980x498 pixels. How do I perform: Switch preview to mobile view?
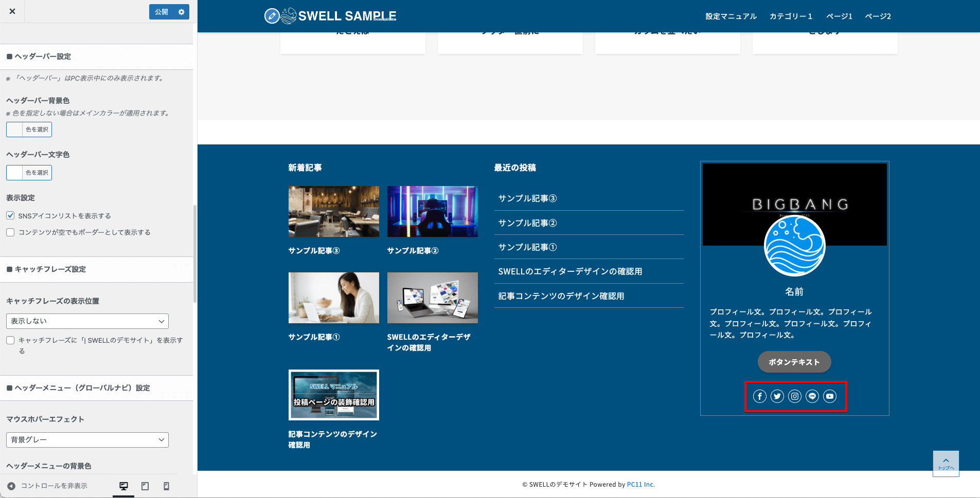pyautogui.click(x=166, y=486)
